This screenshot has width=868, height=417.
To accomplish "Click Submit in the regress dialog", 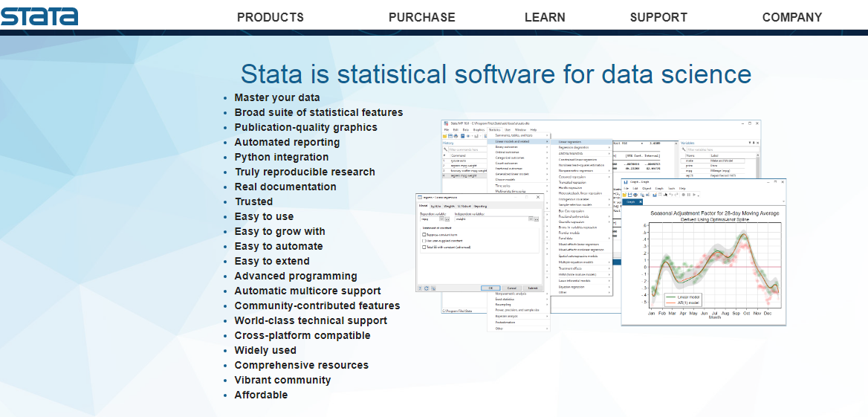I will pos(533,288).
